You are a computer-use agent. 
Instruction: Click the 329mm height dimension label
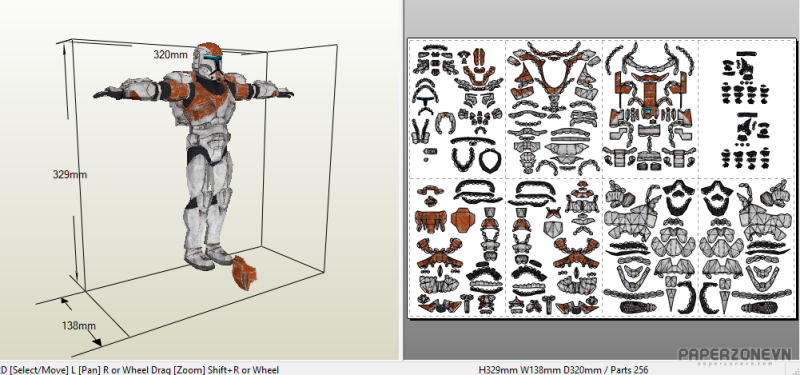[x=70, y=174]
